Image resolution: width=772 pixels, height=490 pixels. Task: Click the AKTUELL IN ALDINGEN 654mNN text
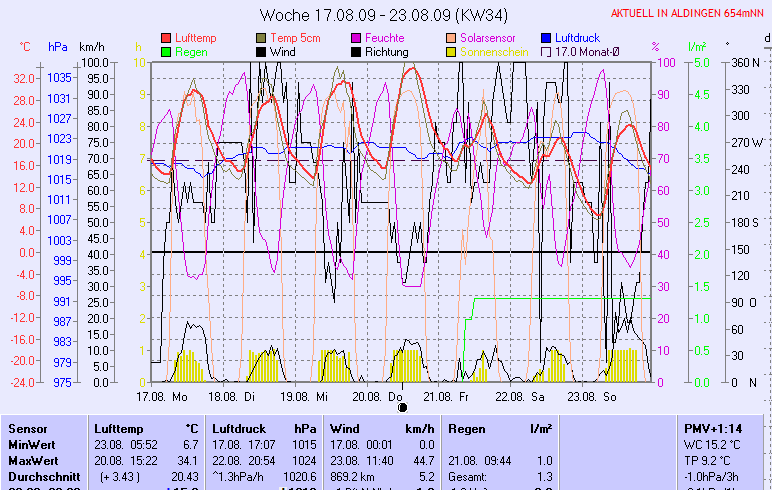(x=688, y=13)
